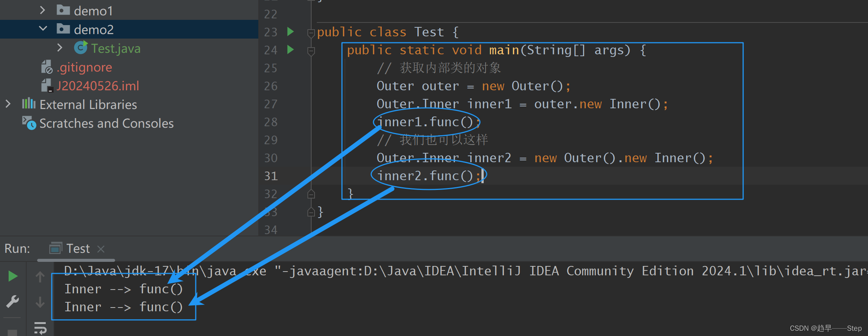Place cursor on inner1.func() call

(429, 122)
